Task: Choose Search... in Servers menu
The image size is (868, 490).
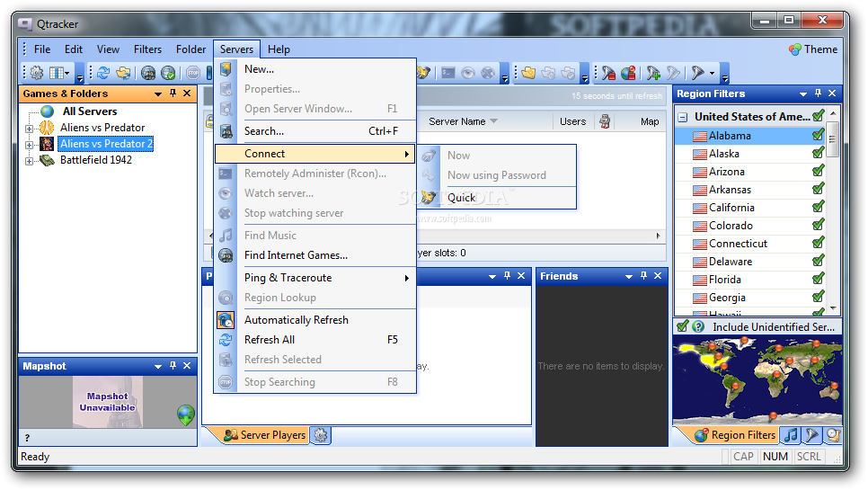Action: [x=315, y=131]
